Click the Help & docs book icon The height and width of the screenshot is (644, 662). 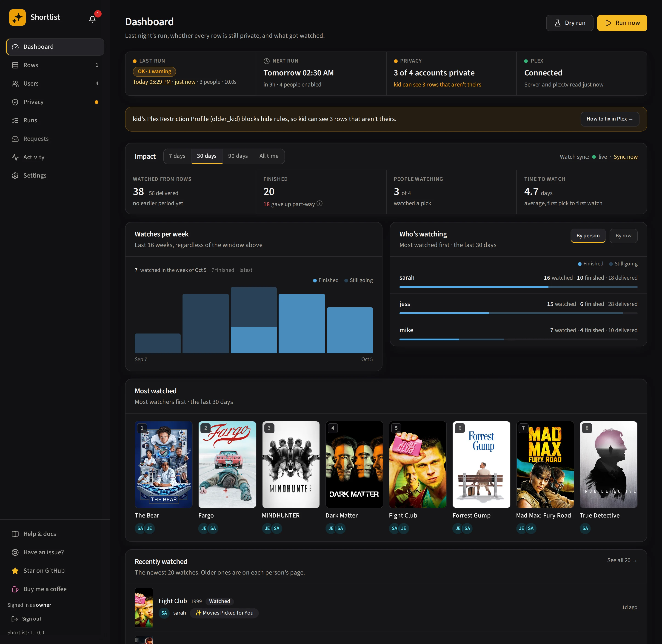15,534
